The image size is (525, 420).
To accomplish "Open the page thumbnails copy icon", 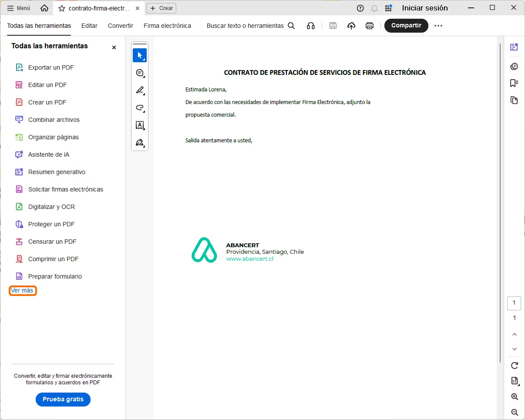I will point(514,100).
